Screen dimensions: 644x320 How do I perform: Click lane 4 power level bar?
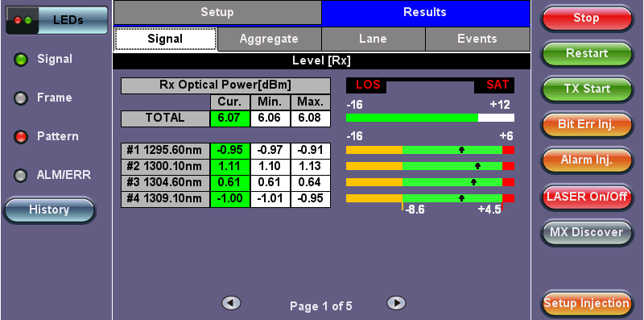coord(430,198)
